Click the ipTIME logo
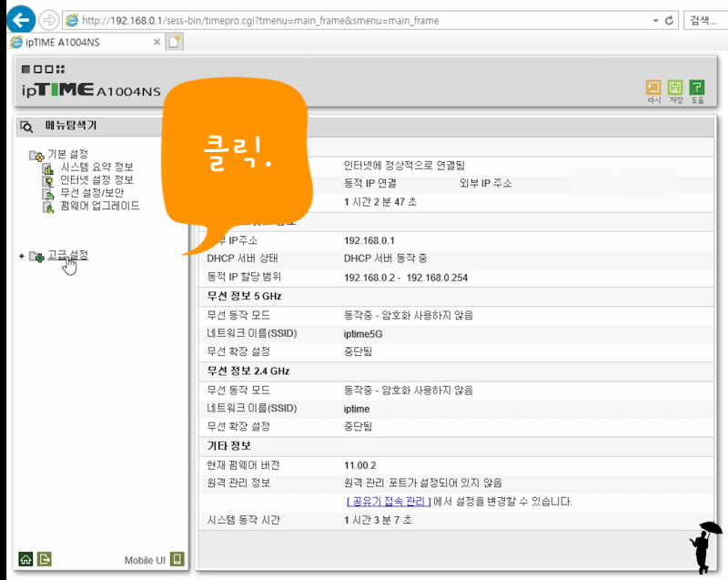 [x=91, y=89]
